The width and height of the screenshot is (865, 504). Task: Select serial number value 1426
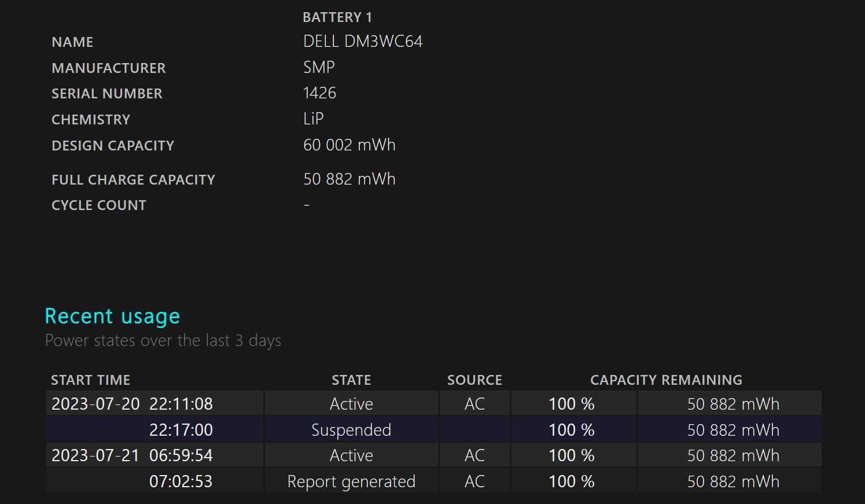click(319, 93)
